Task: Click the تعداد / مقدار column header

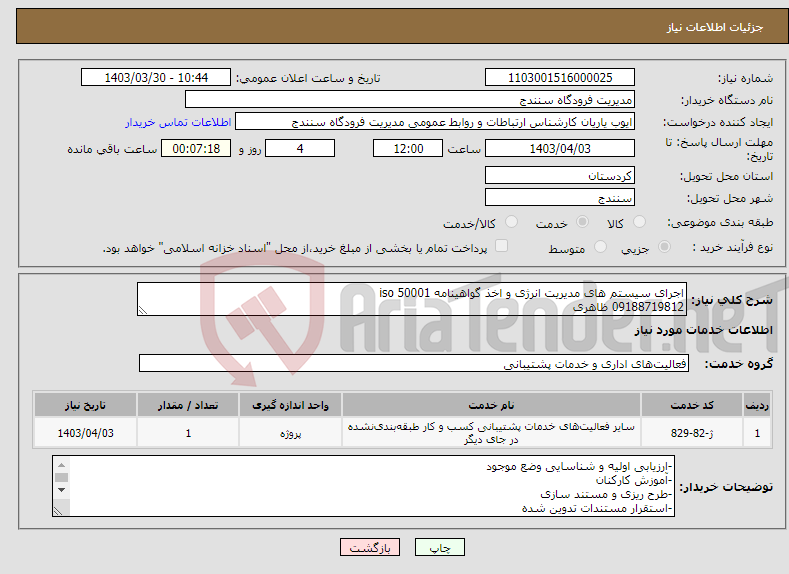Action: (188, 405)
